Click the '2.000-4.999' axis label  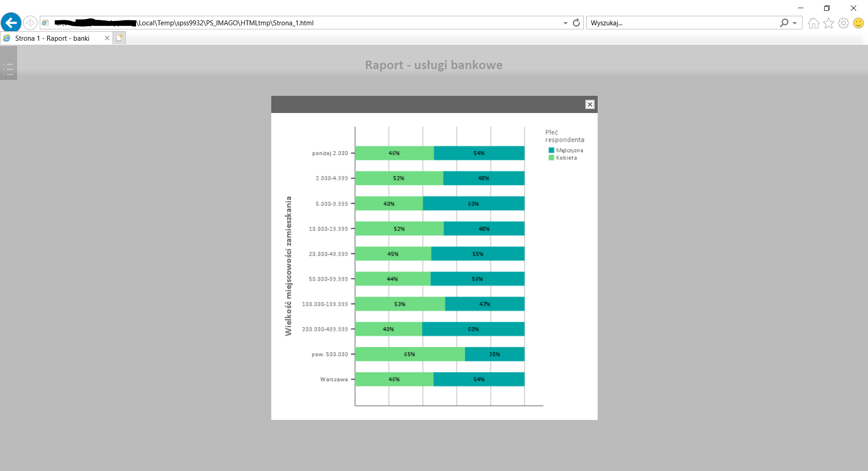(x=332, y=179)
